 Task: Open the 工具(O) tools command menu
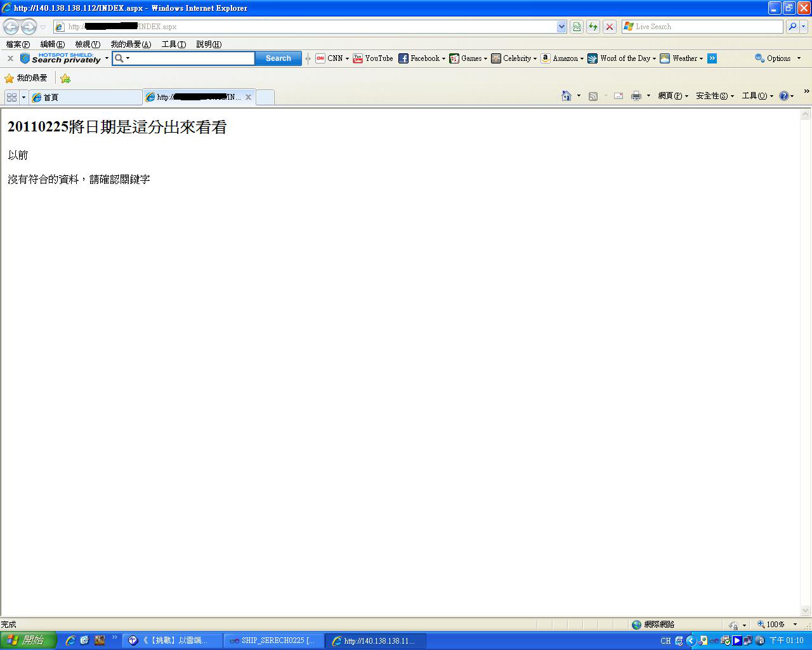click(x=758, y=96)
